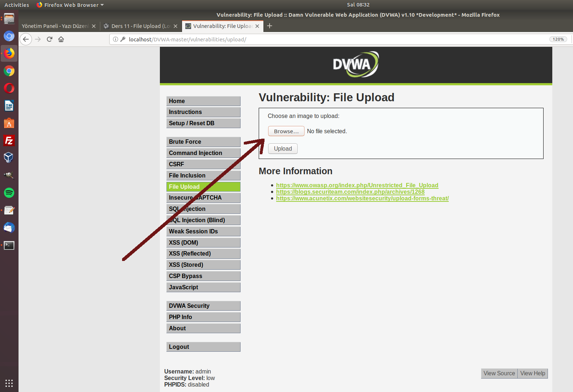Open VirtualBox from the dock
Image resolution: width=573 pixels, height=392 pixels.
9,158
